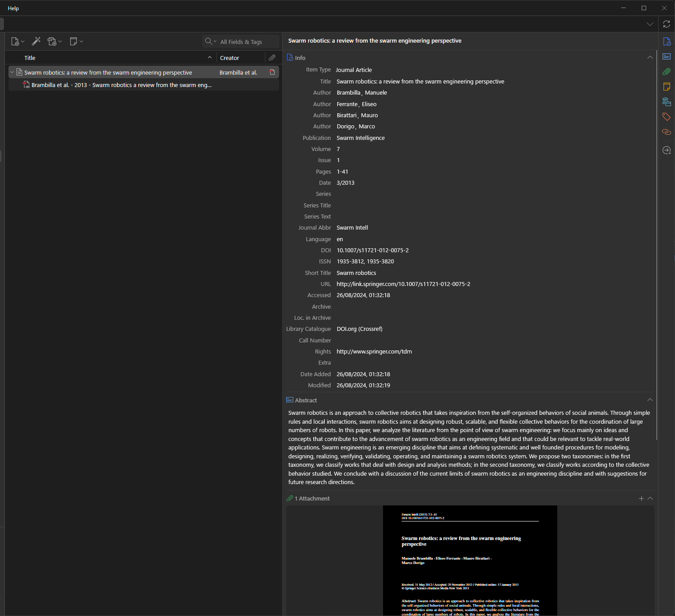The height and width of the screenshot is (616, 675).
Task: Click the ISSN value 1935-3812, 1935-3820
Action: click(x=365, y=261)
